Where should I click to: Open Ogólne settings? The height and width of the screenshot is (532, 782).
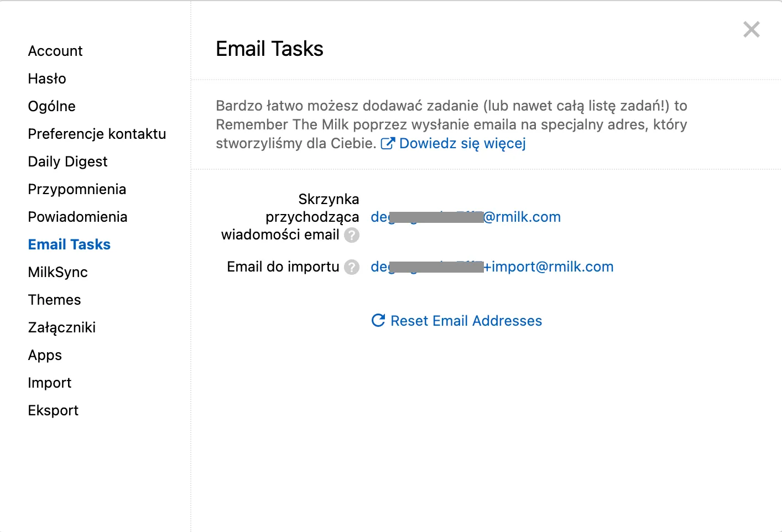click(x=52, y=106)
